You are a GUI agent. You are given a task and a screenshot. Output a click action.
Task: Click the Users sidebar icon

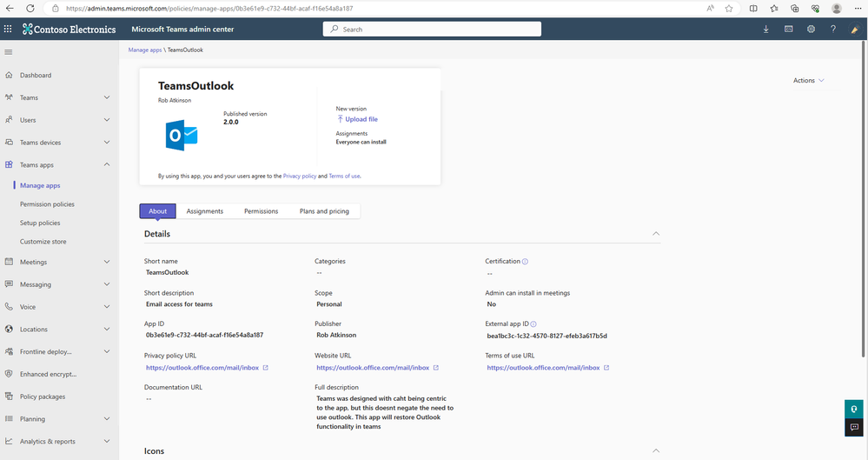coord(9,120)
